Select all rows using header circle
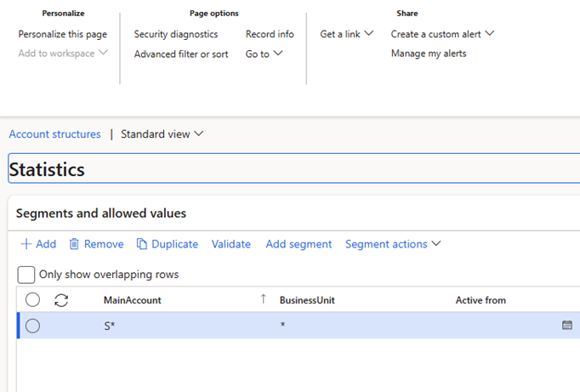 tap(32, 299)
